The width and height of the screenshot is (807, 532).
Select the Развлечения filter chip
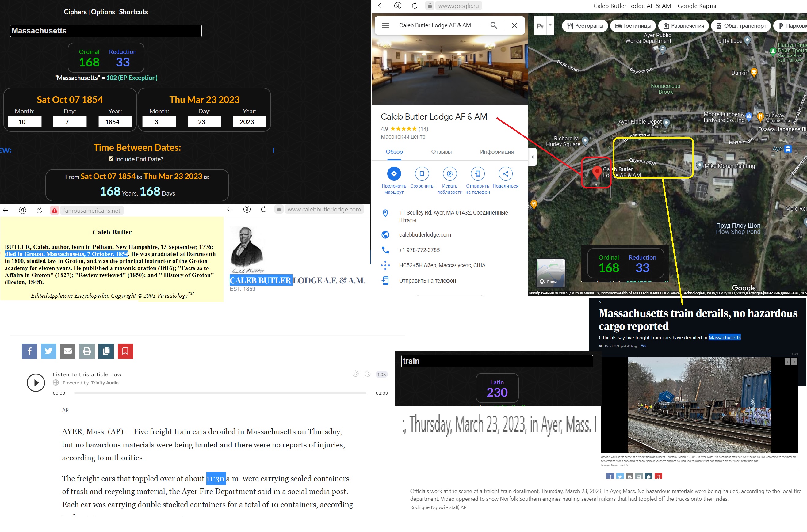(x=683, y=26)
